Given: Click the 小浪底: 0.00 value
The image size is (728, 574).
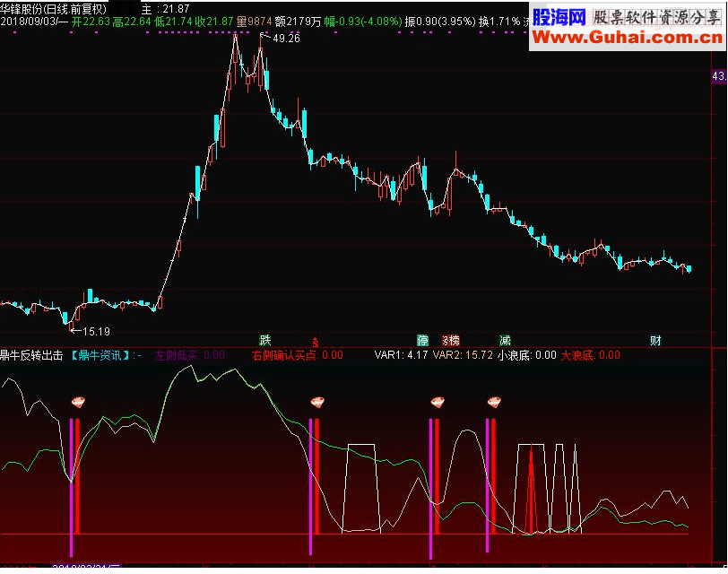Looking at the screenshot, I should [527, 356].
